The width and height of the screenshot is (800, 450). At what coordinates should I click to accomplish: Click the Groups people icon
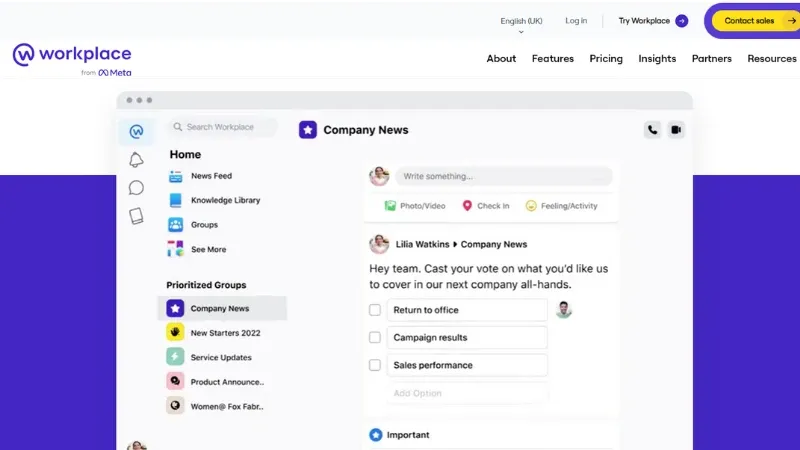[176, 224]
